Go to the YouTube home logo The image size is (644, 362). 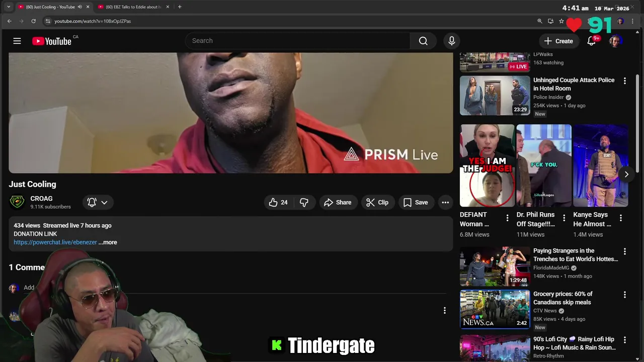tap(52, 41)
